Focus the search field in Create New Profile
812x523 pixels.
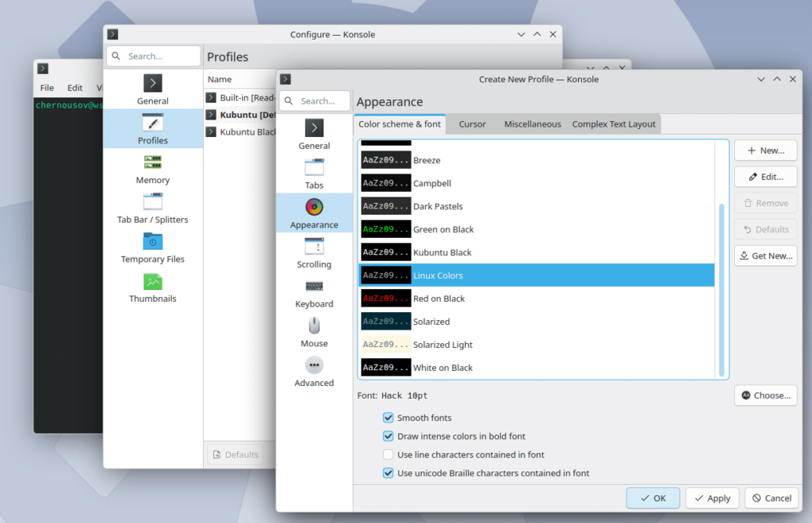(314, 101)
